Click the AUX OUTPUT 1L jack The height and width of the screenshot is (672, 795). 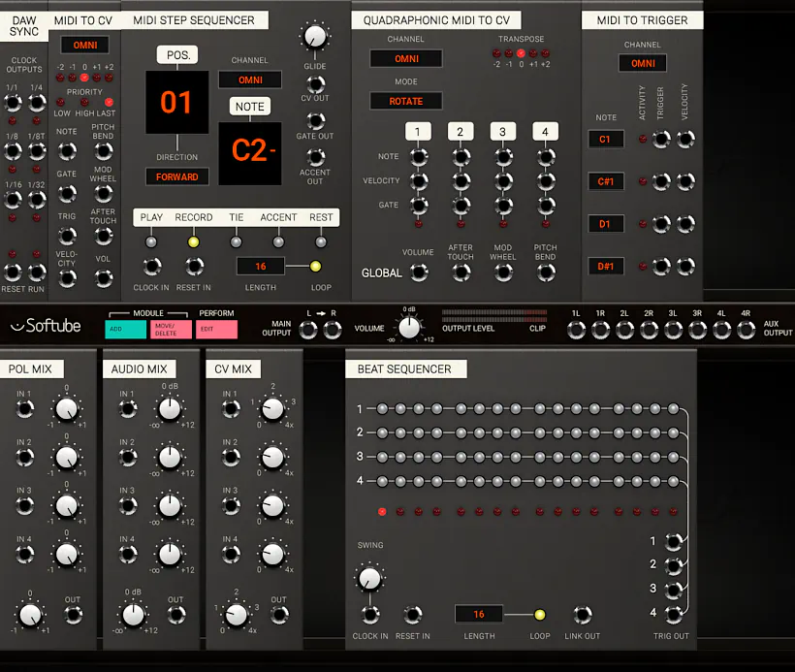[576, 330]
